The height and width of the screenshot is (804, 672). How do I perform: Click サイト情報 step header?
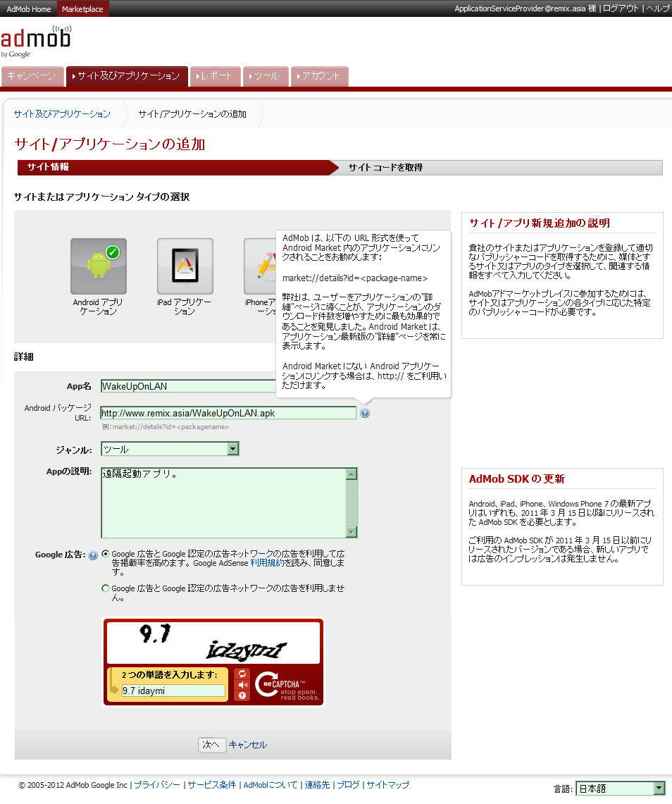click(x=48, y=167)
